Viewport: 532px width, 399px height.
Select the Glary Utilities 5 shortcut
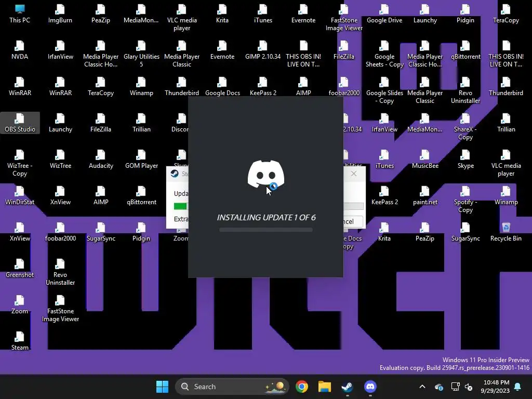[x=141, y=54]
